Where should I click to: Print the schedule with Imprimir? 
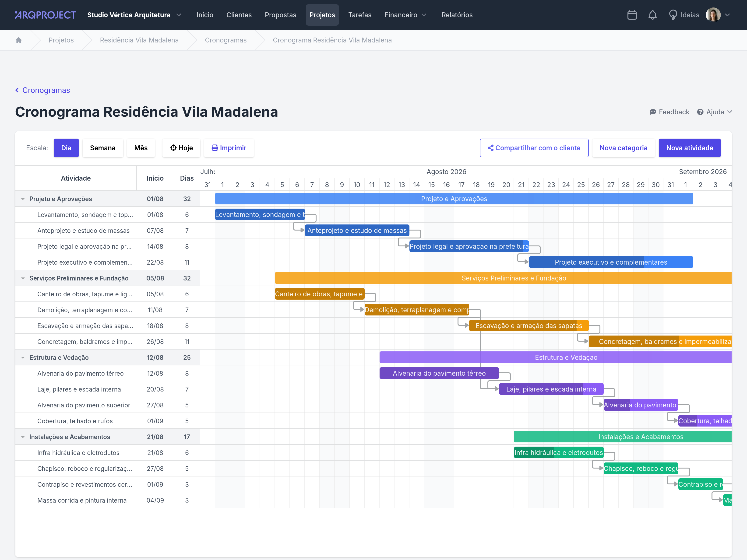pyautogui.click(x=229, y=148)
